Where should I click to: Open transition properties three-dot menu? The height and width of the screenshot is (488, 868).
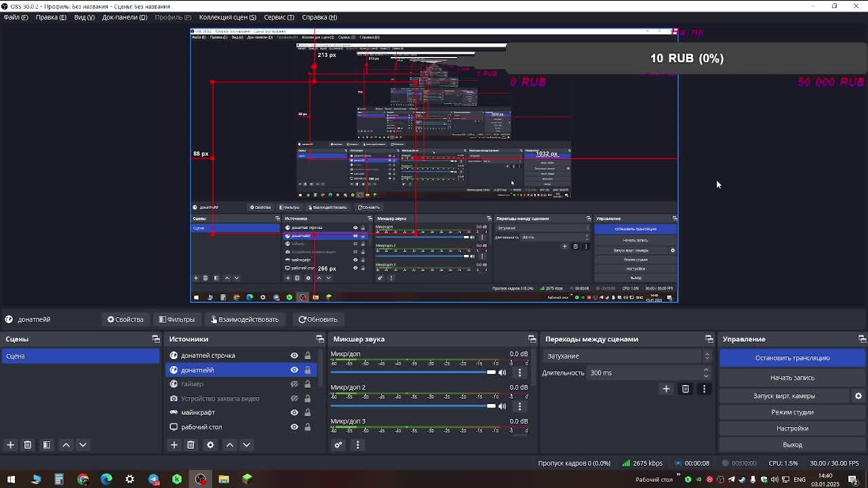tap(704, 388)
